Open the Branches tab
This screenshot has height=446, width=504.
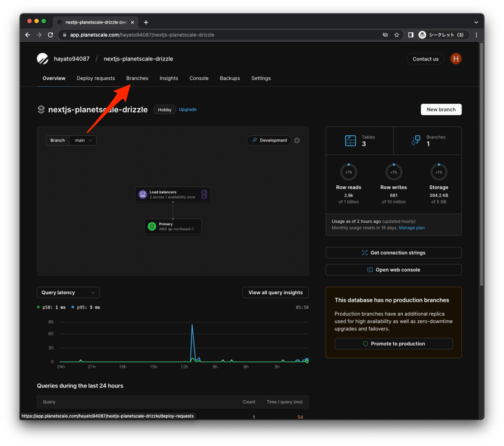(137, 78)
